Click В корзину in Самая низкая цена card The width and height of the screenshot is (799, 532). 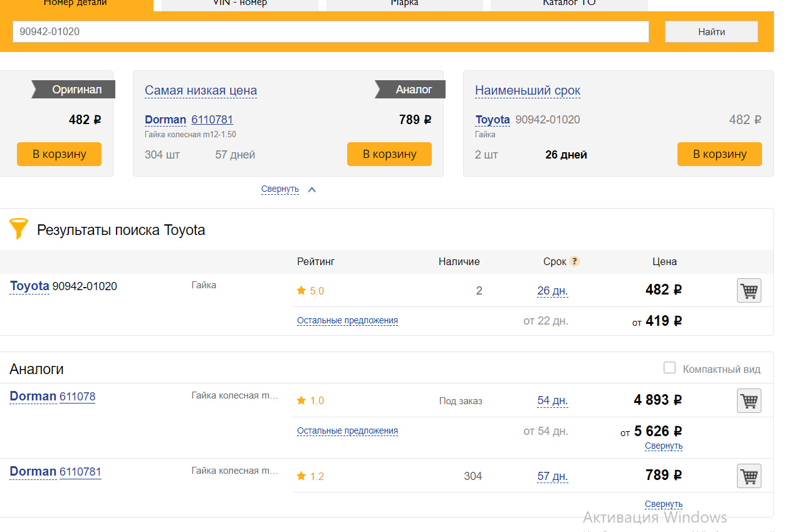pos(389,154)
